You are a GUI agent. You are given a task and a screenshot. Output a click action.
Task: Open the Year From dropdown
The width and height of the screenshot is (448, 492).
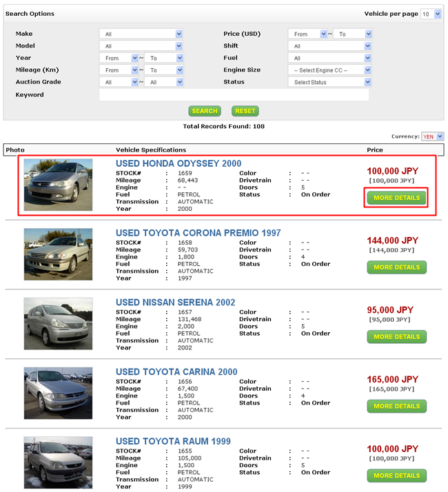pyautogui.click(x=119, y=58)
